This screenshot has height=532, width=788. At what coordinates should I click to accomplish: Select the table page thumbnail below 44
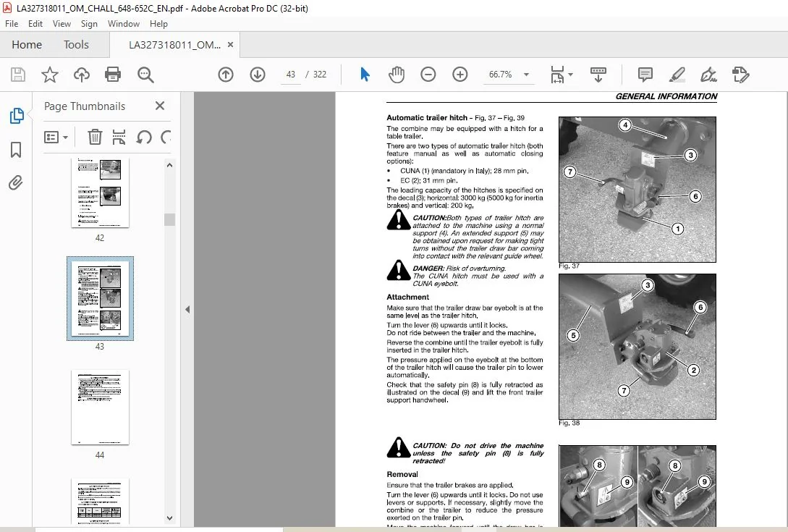coord(100,502)
